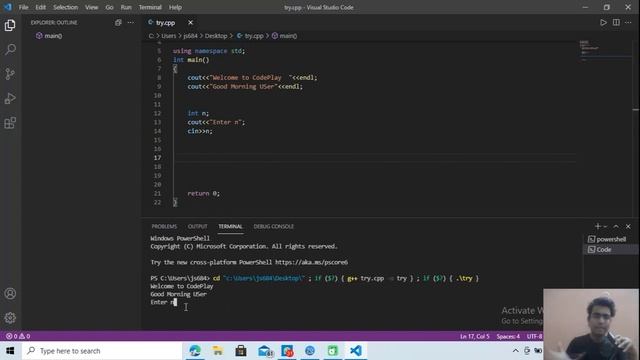This screenshot has height=360, width=640.
Task: Open the Run and Debug view
Action: pos(10,98)
